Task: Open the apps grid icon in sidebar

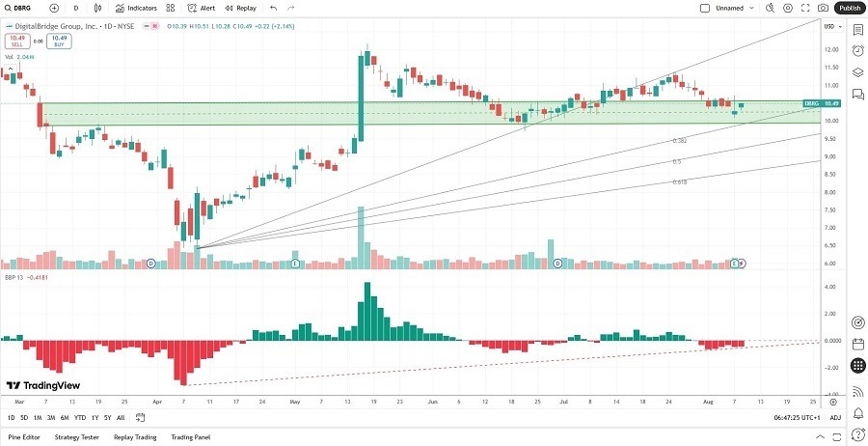Action: [858, 365]
